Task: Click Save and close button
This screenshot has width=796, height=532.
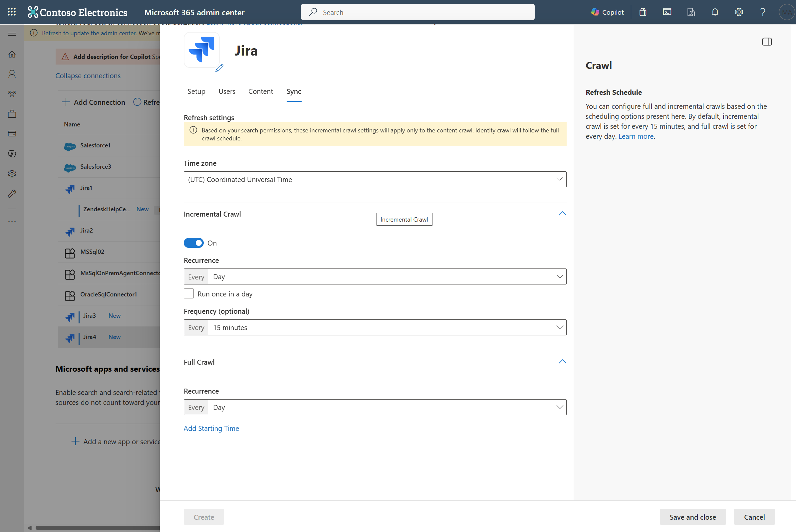Action: 692,517
